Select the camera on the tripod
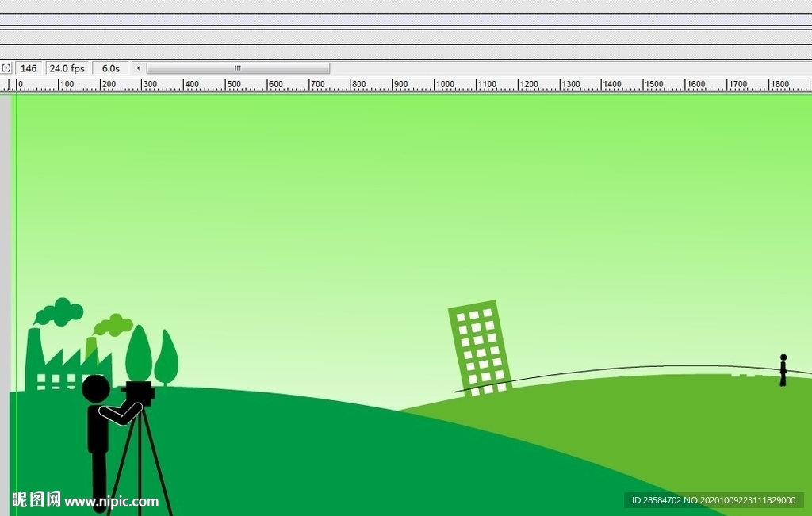Viewport: 812px width, 516px height. tap(138, 393)
